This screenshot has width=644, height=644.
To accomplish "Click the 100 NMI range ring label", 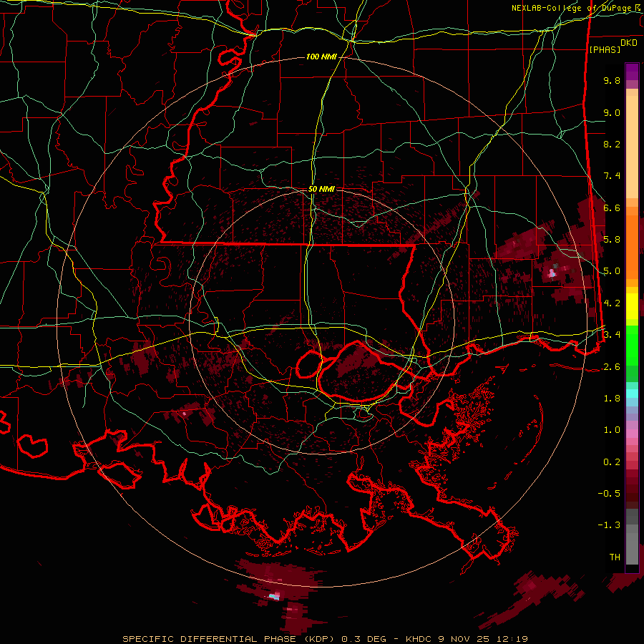I will pyautogui.click(x=321, y=57).
